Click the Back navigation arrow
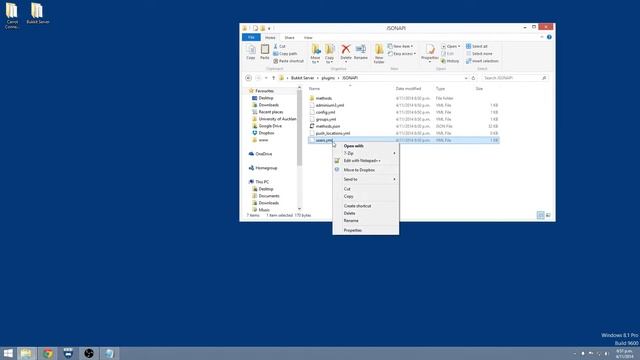 248,78
